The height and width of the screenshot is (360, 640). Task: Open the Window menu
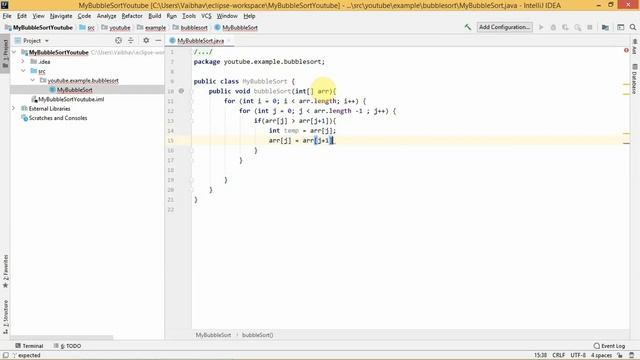(x=227, y=16)
